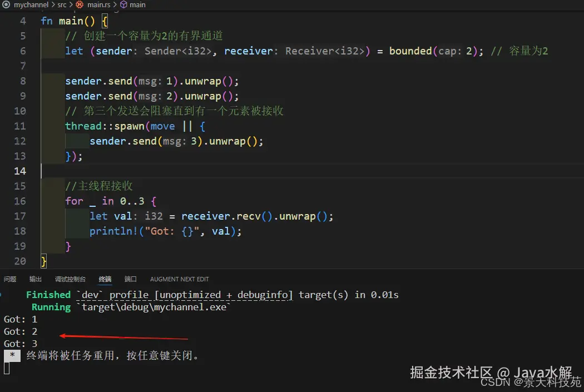Open the main.rs breadcrumb symbol list

point(98,4)
